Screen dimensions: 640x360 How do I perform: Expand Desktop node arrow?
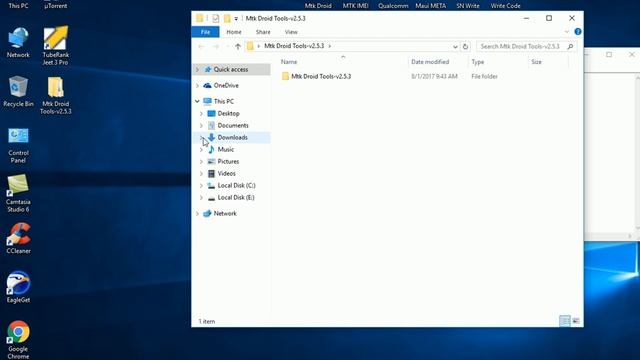pyautogui.click(x=201, y=113)
